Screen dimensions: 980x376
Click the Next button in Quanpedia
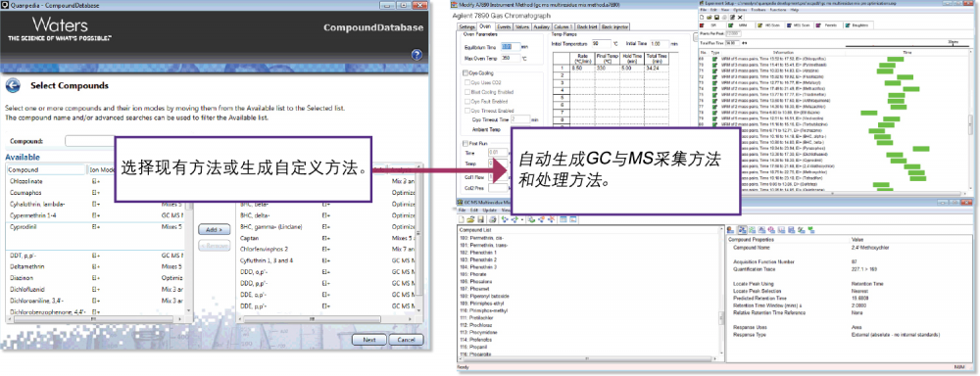click(x=368, y=340)
